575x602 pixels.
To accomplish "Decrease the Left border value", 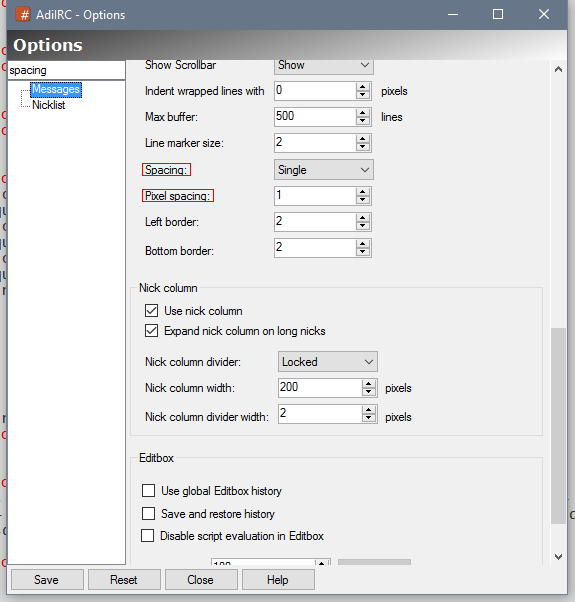I will click(x=362, y=226).
